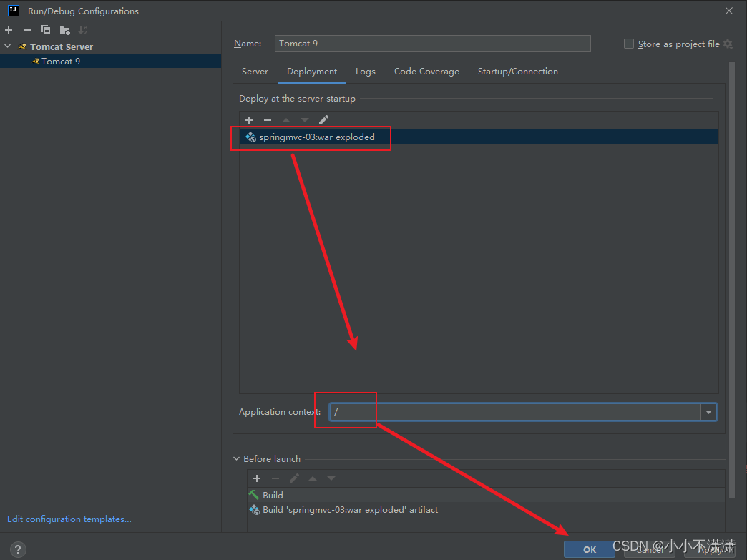The height and width of the screenshot is (560, 747).
Task: Add new run configuration with plus icon
Action: (9, 30)
